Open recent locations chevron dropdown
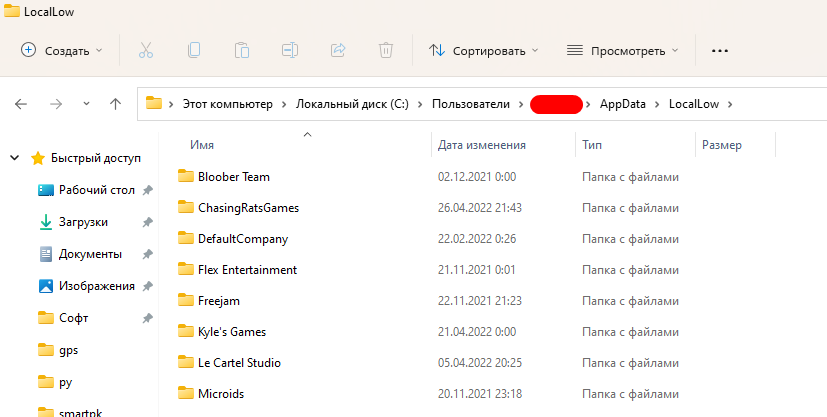Screen dimensions: 827x417 click(86, 104)
